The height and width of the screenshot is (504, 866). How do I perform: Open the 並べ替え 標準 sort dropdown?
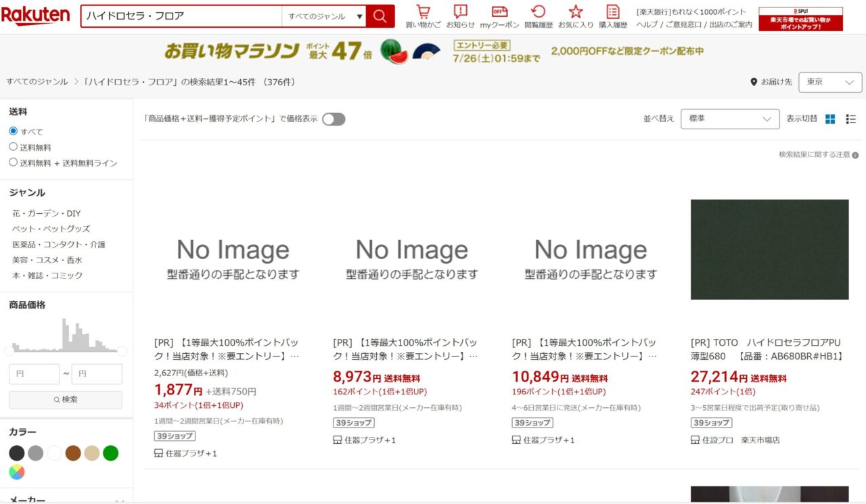(730, 118)
